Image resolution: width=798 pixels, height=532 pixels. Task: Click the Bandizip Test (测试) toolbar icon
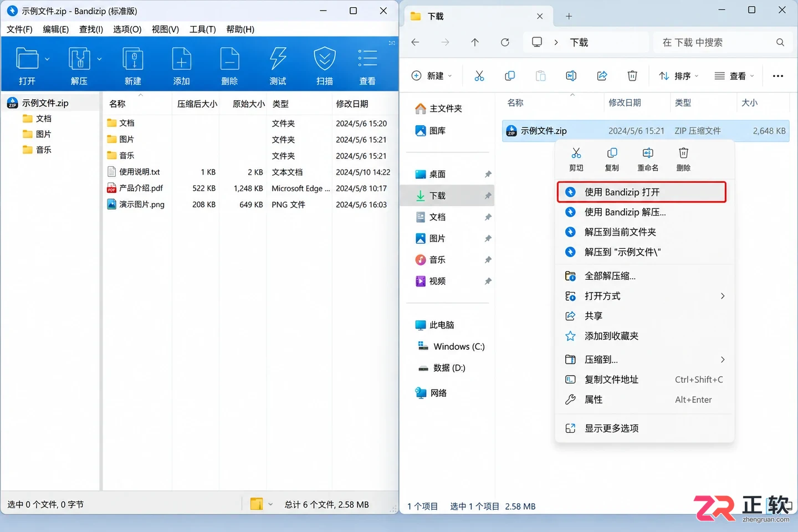278,59
